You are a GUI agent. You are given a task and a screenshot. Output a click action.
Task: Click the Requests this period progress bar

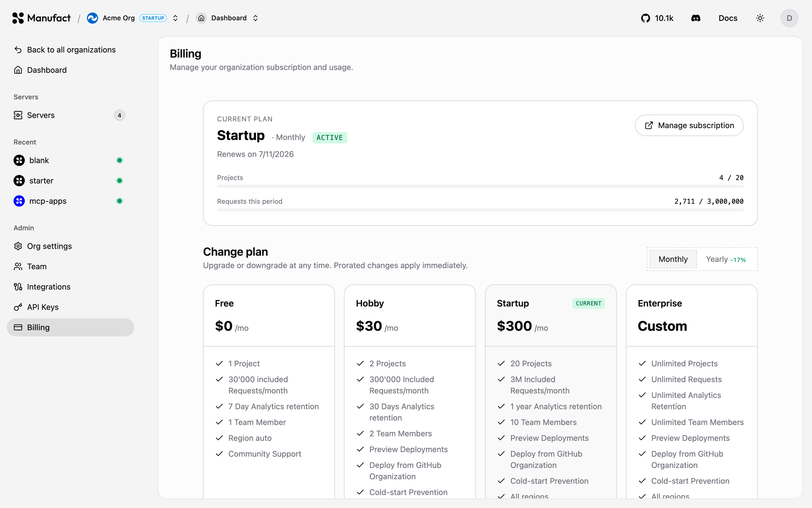coord(480,210)
